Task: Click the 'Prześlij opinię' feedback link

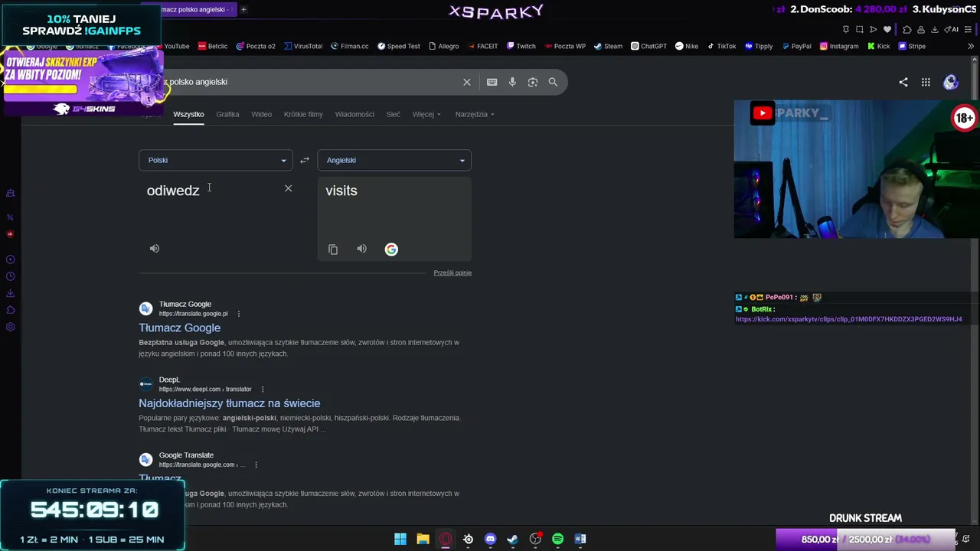Action: tap(452, 273)
